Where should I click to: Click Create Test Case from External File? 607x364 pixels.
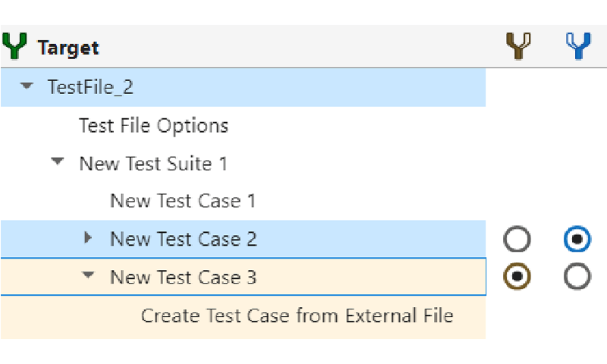[x=297, y=315]
